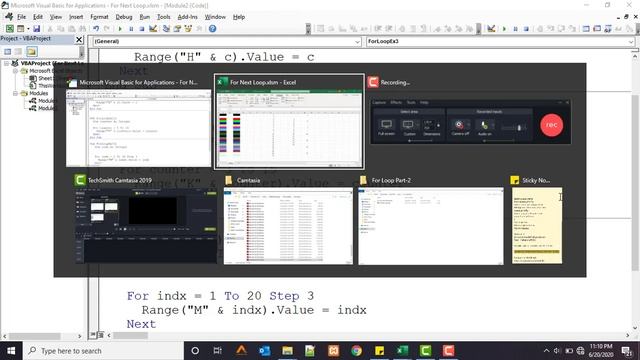Collapse the Microsoft Excel Objects node
640x360 pixels.
[x=16, y=71]
